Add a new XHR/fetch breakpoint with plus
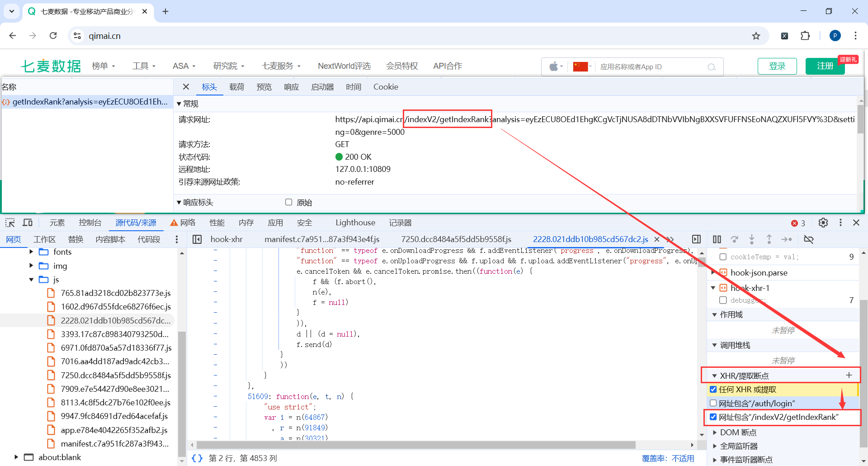868x466 pixels. 849,375
